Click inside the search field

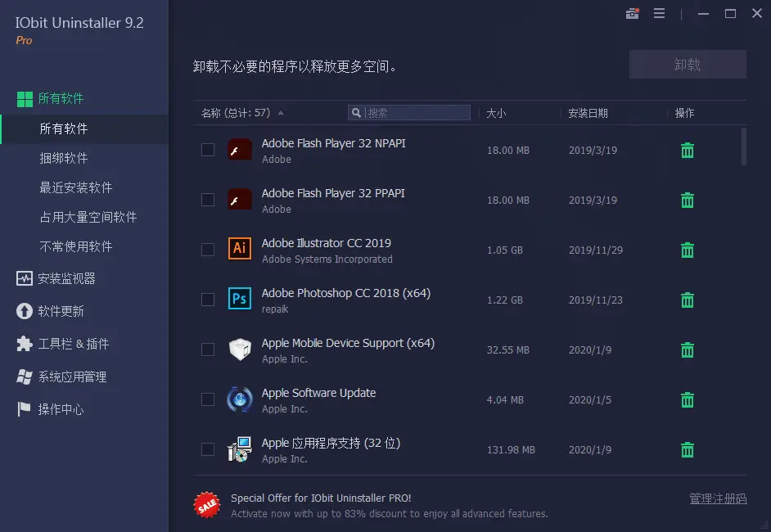pos(409,112)
